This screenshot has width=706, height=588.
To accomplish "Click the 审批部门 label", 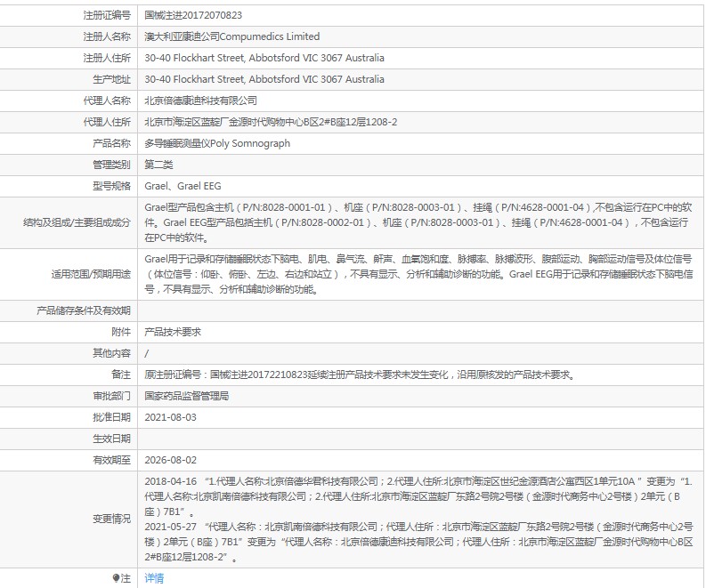I will click(x=111, y=396).
